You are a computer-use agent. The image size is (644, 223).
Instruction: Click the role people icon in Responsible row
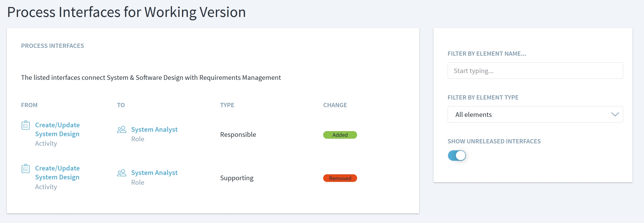point(122,129)
